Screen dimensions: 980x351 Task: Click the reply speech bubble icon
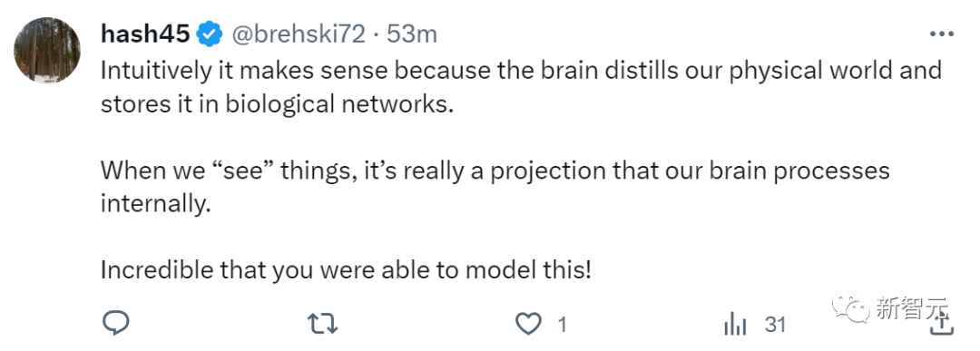click(x=115, y=324)
